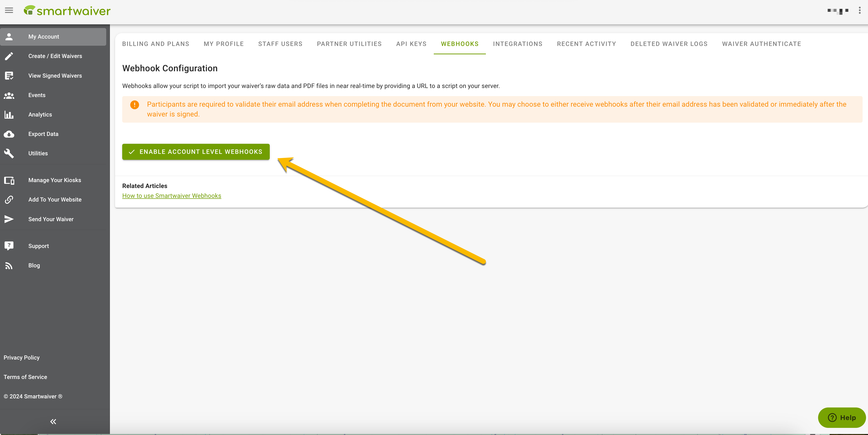
Task: Collapse the sidebar with double chevron
Action: [53, 421]
